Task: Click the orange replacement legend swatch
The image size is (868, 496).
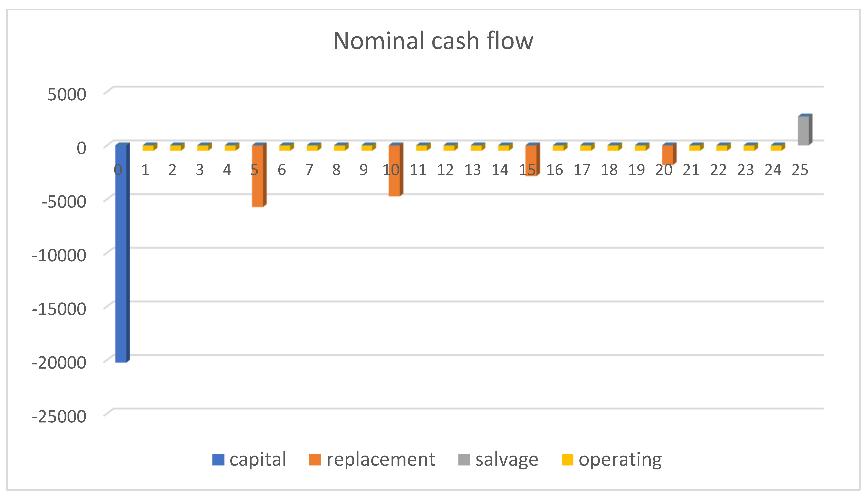Action: coord(315,459)
